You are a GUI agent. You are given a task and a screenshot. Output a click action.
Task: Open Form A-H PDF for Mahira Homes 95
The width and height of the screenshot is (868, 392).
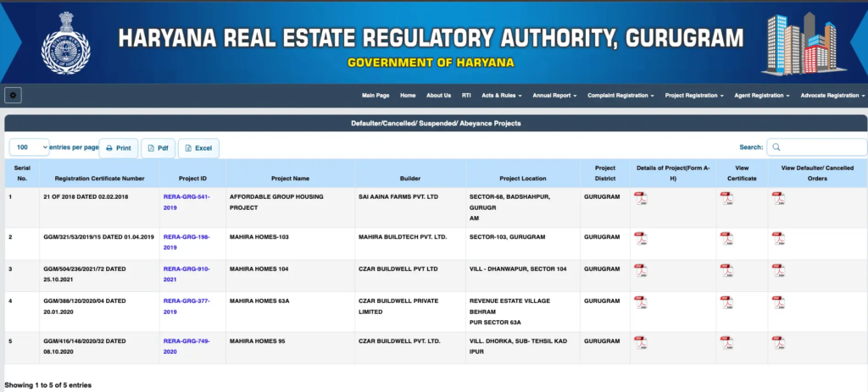coord(641,342)
